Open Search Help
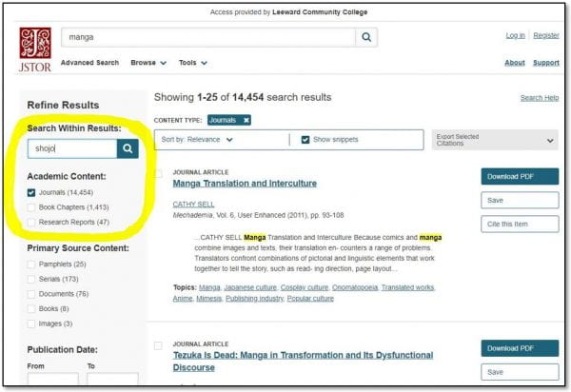571x392 pixels. [540, 98]
